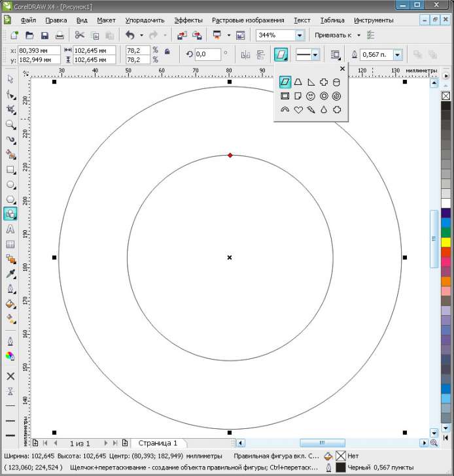Choose the water drop shape

point(324,110)
